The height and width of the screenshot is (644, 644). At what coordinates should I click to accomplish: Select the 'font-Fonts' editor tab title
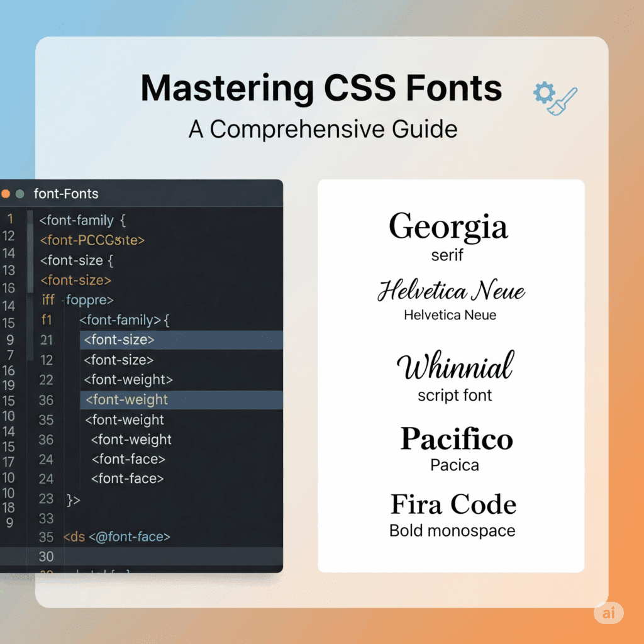tap(66, 194)
